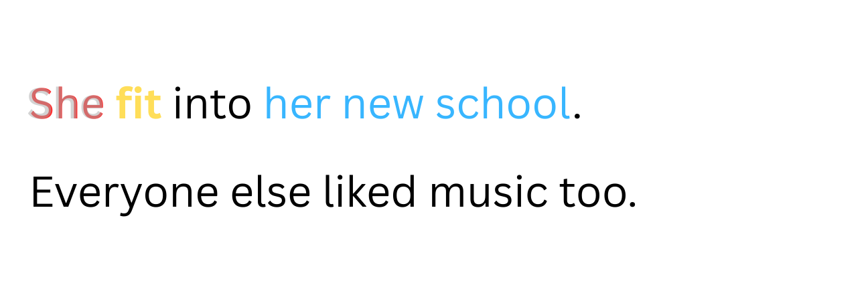
Task: Click the red word "She"
Action: (x=67, y=105)
